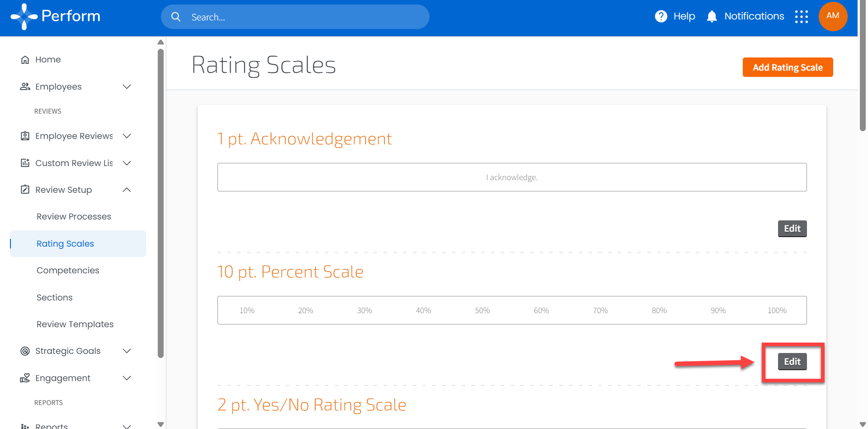Image resolution: width=868 pixels, height=429 pixels.
Task: Open the apps grid icon
Action: 801,17
